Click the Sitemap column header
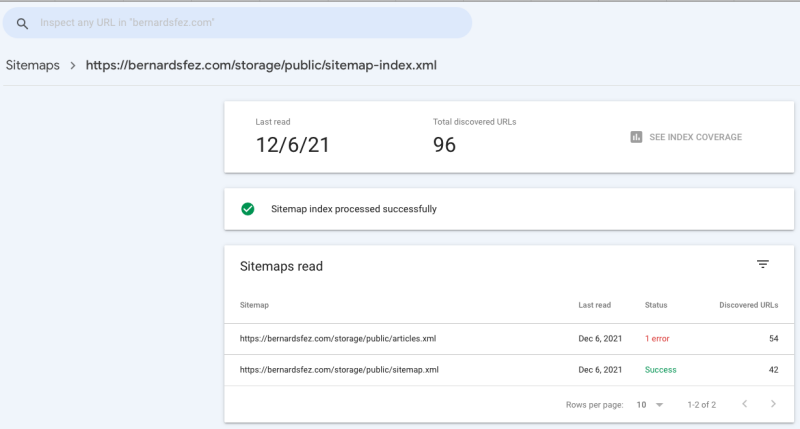 point(254,305)
